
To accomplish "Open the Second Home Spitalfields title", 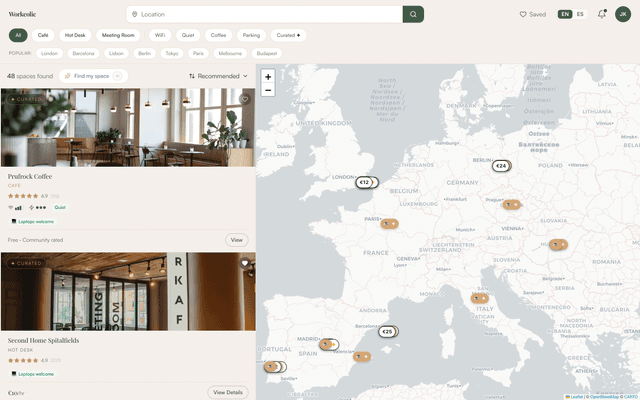I will (x=43, y=340).
